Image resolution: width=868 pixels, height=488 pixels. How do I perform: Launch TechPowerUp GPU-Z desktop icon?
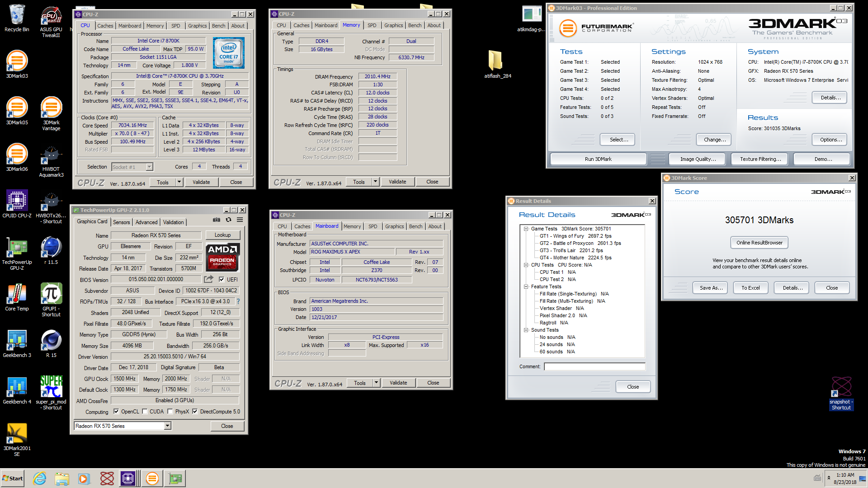(17, 254)
